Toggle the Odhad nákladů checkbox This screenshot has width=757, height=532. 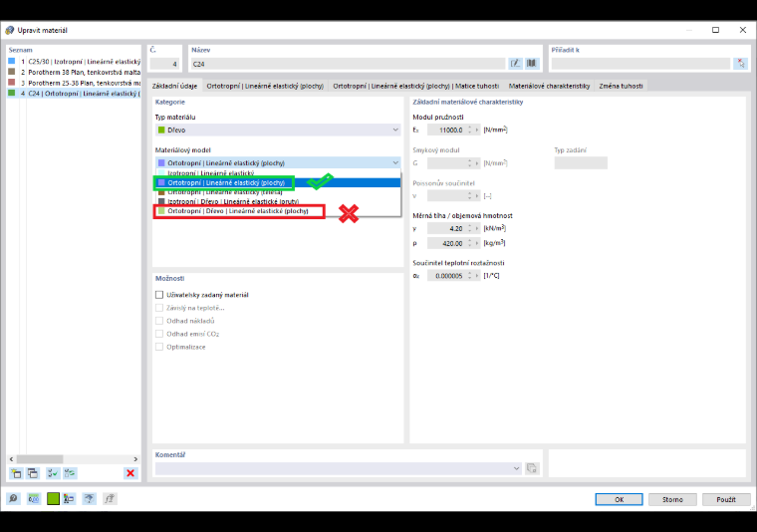159,321
